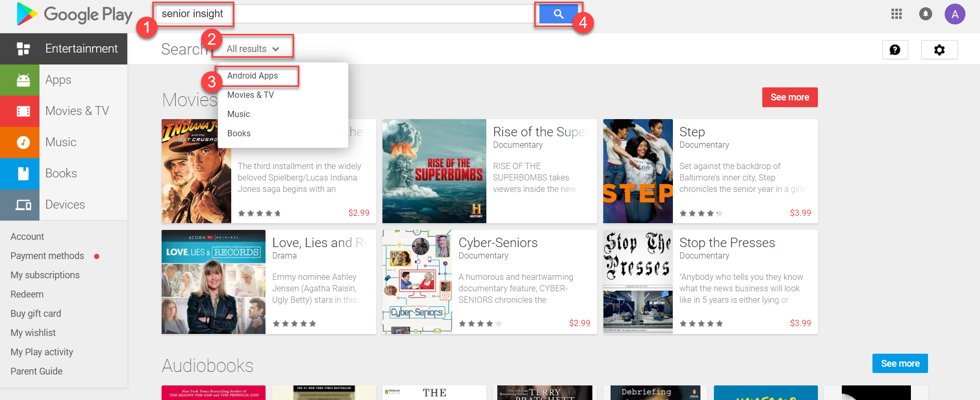This screenshot has width=980, height=400.
Task: Click the Entertainment grid icon in sidebar
Action: pyautogui.click(x=23, y=49)
